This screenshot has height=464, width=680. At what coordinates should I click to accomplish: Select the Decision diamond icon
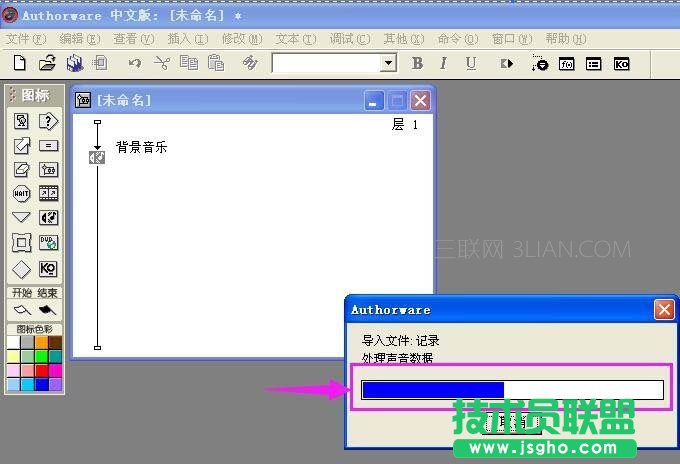point(21,269)
